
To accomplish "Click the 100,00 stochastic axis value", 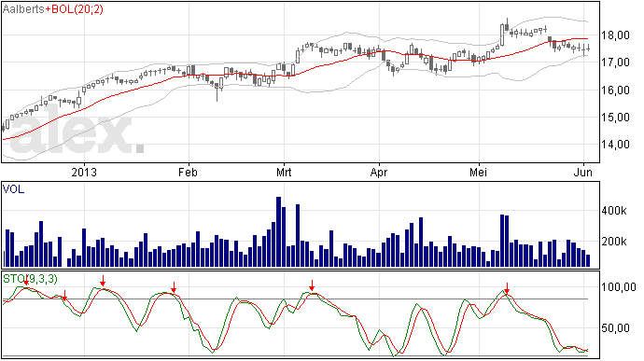I will click(x=619, y=287).
